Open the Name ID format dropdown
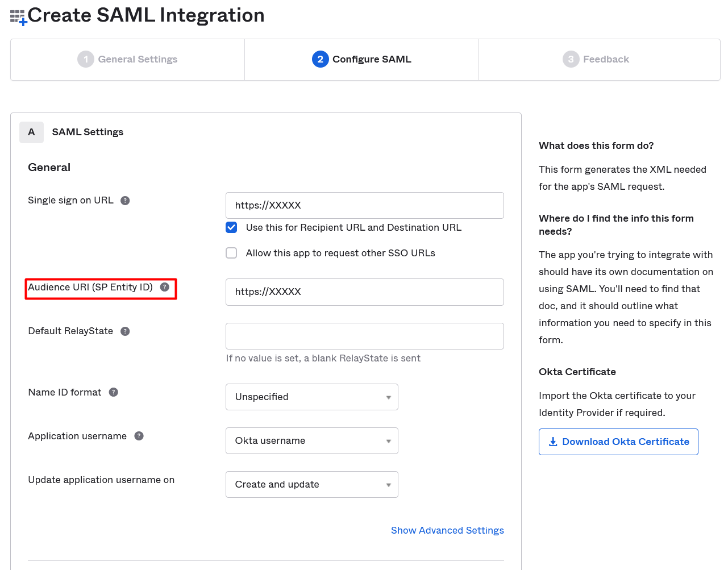728x570 pixels. click(x=311, y=397)
